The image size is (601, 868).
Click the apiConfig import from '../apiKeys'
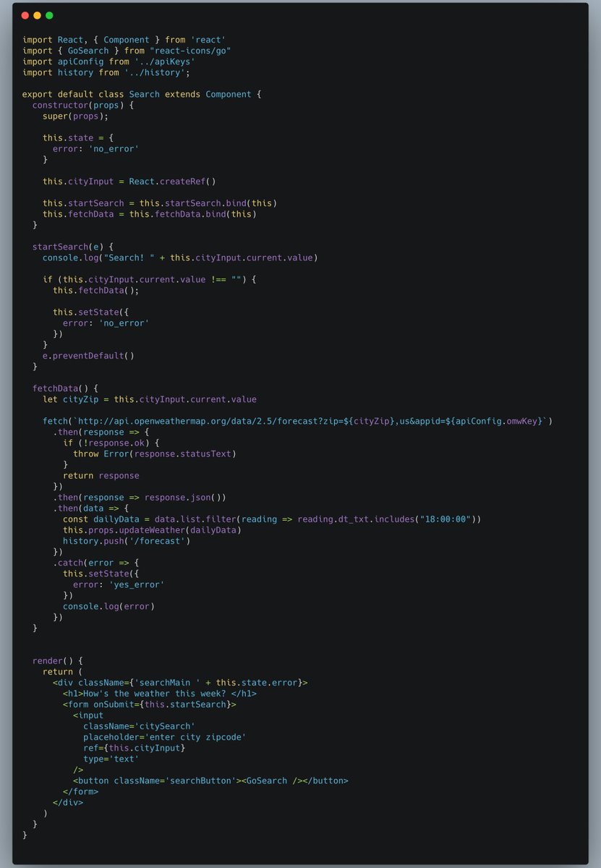(108, 61)
